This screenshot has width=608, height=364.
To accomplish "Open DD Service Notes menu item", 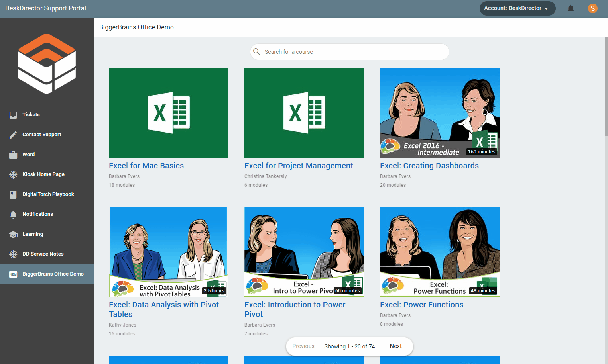I will coord(47,254).
